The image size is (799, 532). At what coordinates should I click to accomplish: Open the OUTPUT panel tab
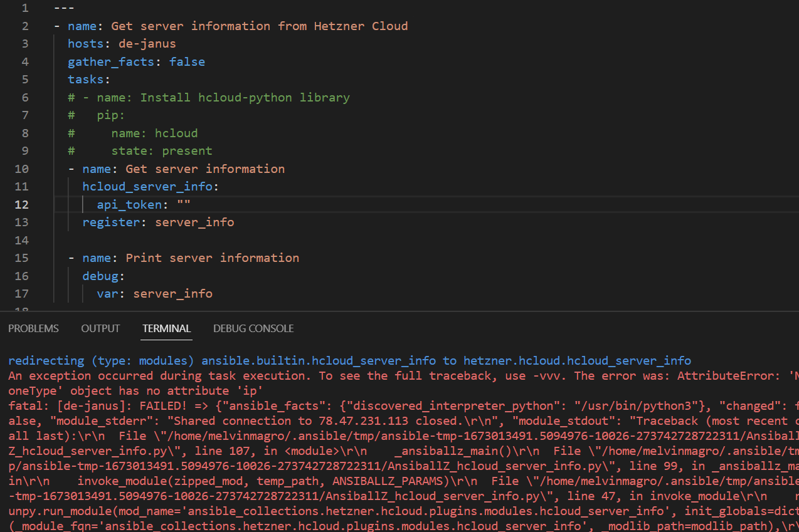pos(100,328)
